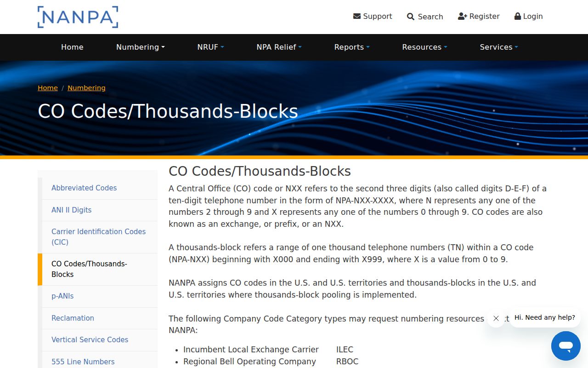Expand the NPA Relief dropdown menu
This screenshot has height=368, width=588.
pyautogui.click(x=279, y=47)
